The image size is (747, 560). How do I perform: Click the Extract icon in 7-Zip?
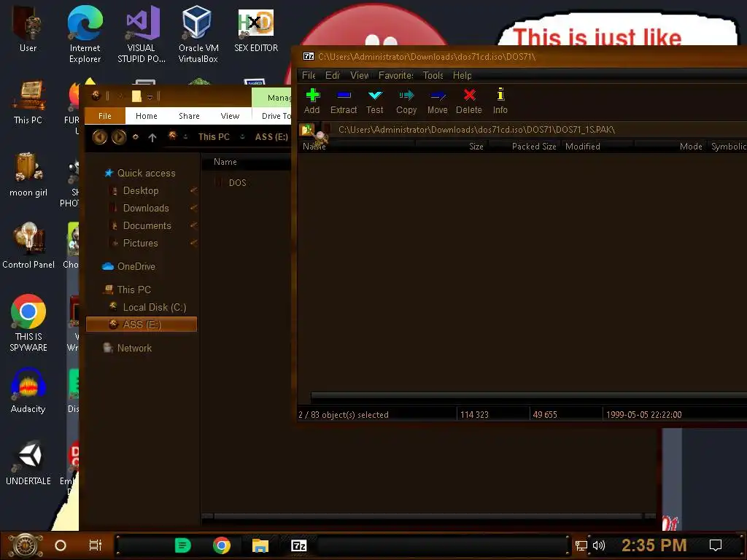tap(344, 101)
